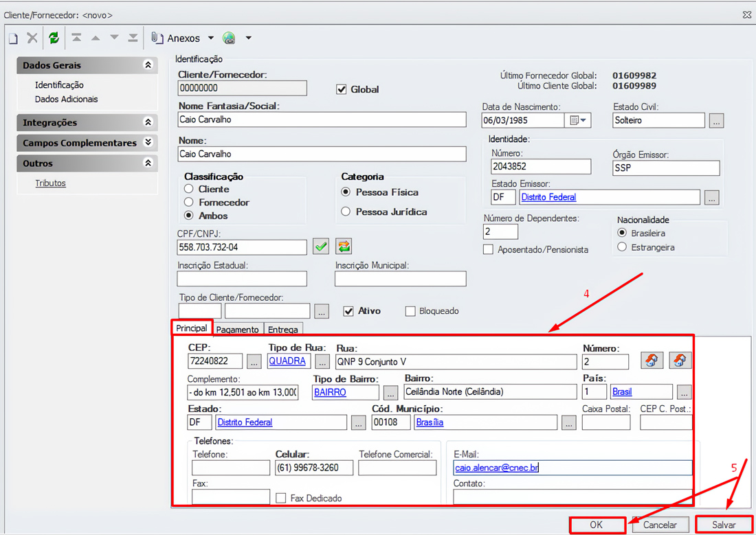Viewport: 756px width, 535px height.
Task: Select Dados Adicionais in the sidebar
Action: tap(66, 99)
